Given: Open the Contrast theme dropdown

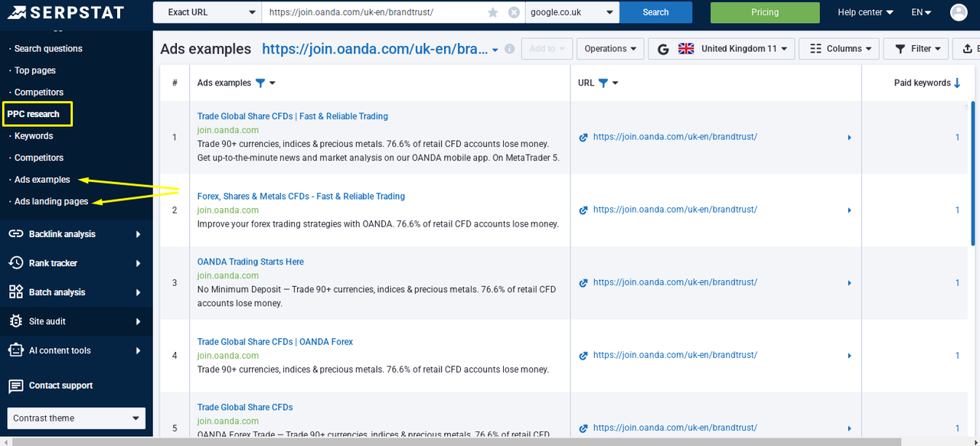Looking at the screenshot, I should pyautogui.click(x=77, y=418).
